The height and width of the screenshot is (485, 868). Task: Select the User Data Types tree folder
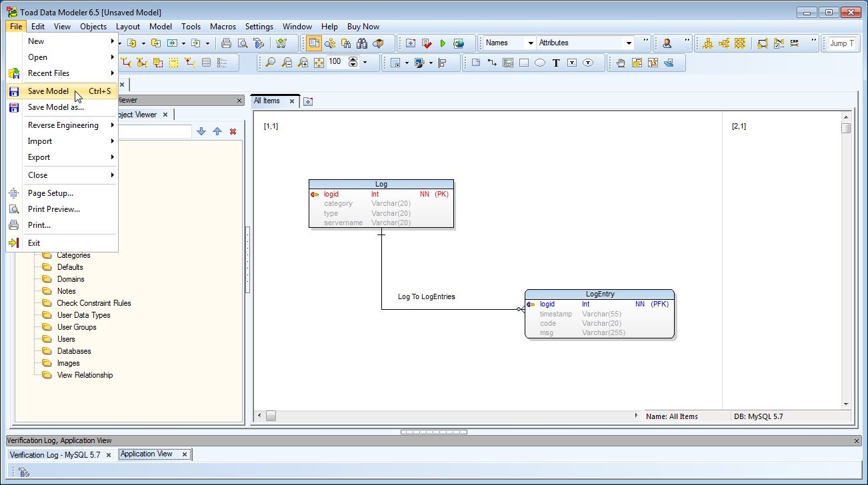click(x=84, y=315)
